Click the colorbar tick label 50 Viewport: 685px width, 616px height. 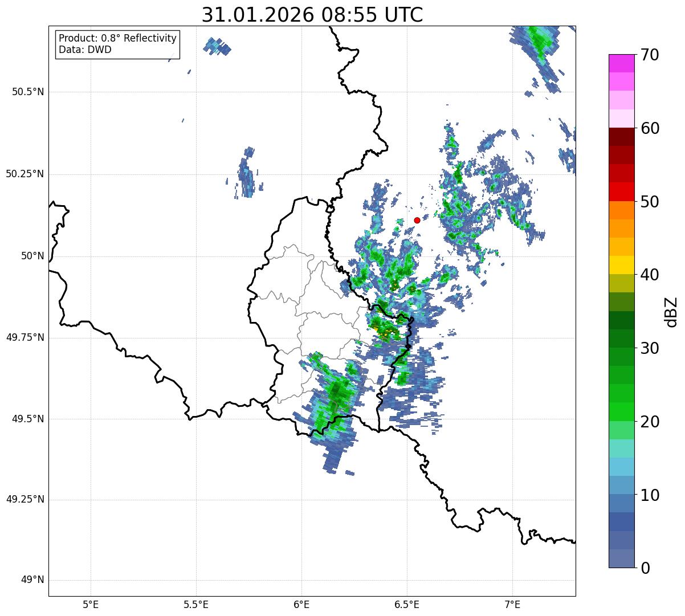[650, 202]
